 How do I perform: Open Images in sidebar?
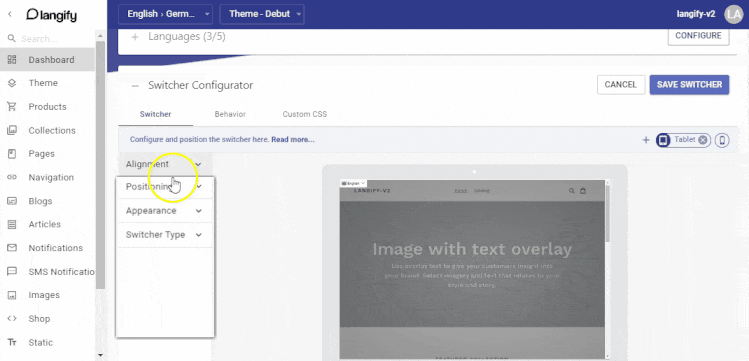click(44, 295)
